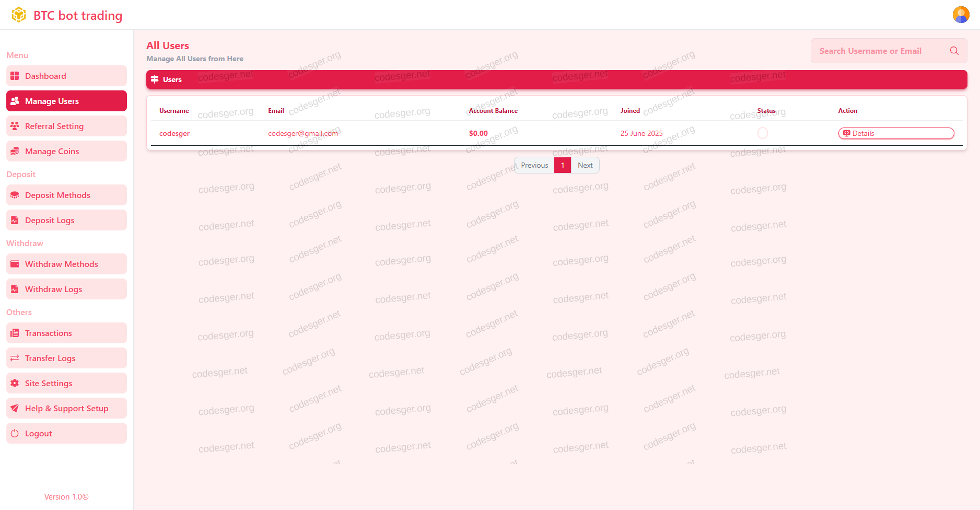
Task: Open Details for user codesger
Action: click(895, 134)
